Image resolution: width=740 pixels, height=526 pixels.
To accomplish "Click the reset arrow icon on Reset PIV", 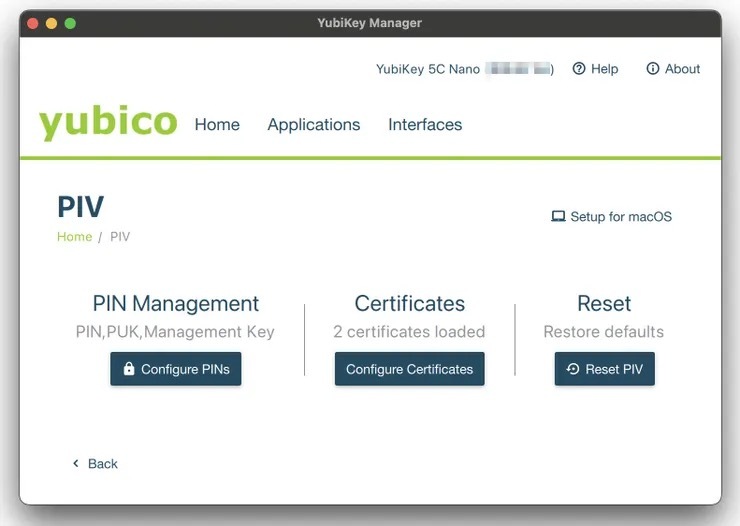I will tap(573, 369).
